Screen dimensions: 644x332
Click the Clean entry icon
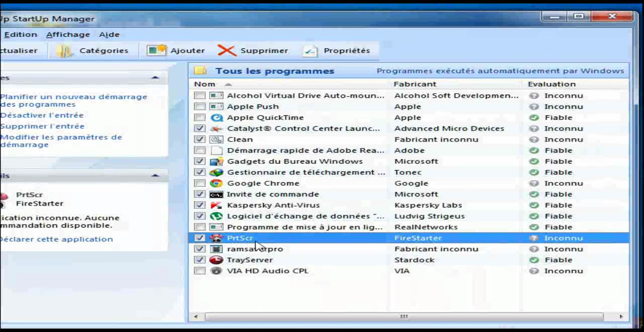point(216,139)
